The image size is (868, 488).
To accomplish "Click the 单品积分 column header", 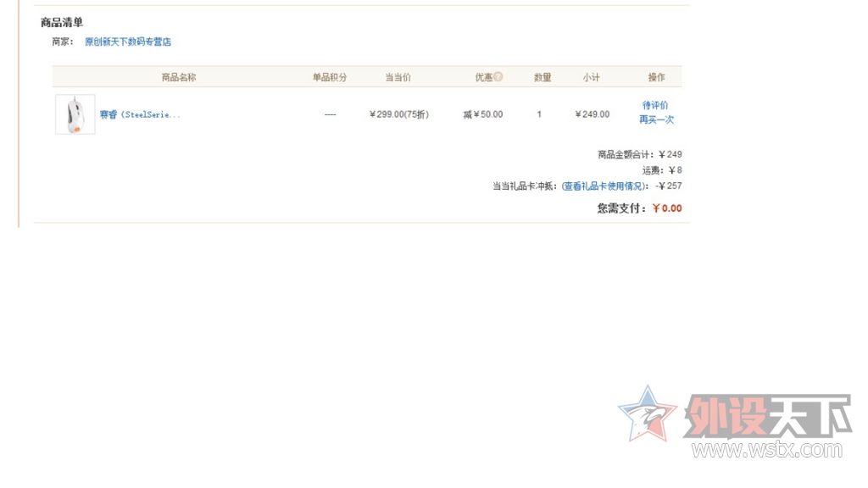I will (x=330, y=77).
